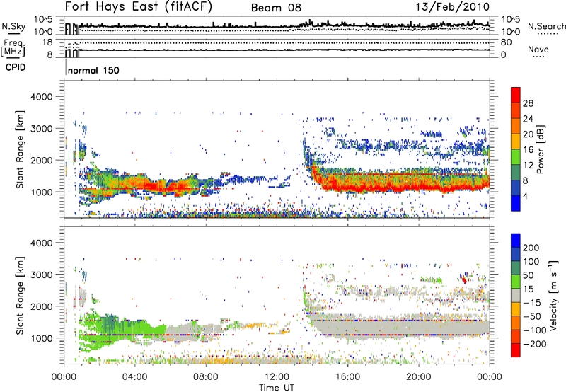Viewport: 566px width, 392px height.
Task: Click the '20:00' time tick label
Action: coord(419,377)
